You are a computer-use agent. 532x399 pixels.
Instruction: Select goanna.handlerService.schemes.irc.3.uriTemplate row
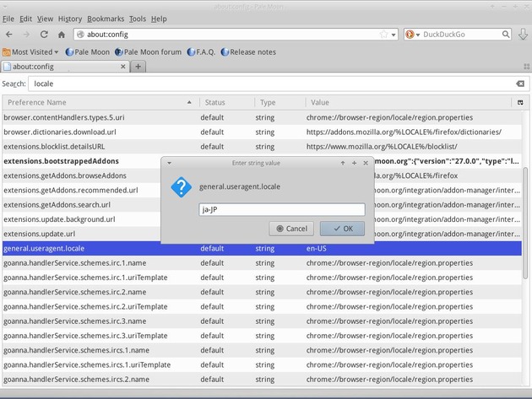point(262,336)
